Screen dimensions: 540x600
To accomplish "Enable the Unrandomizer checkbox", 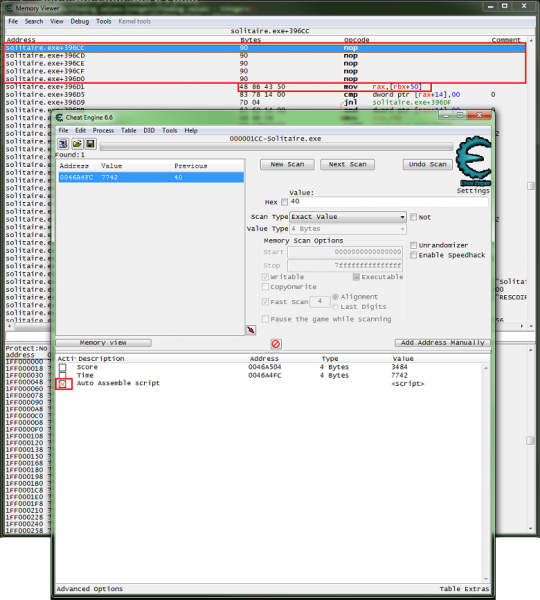I will tap(413, 245).
